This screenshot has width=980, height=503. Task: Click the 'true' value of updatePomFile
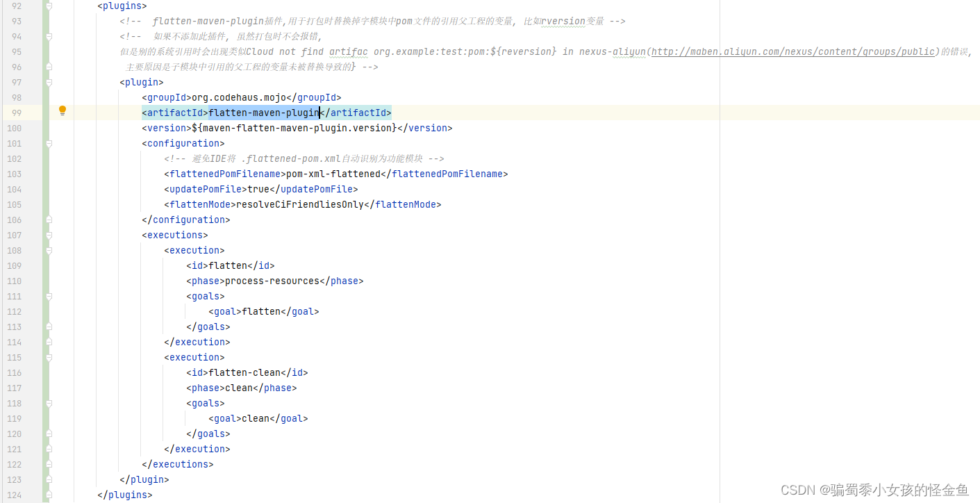[x=258, y=189]
